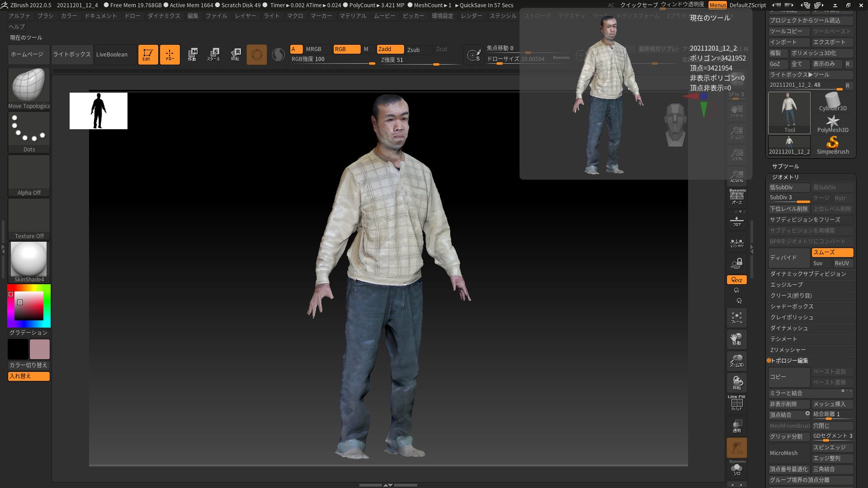
Task: Click the LightBox button
Action: 72,55
